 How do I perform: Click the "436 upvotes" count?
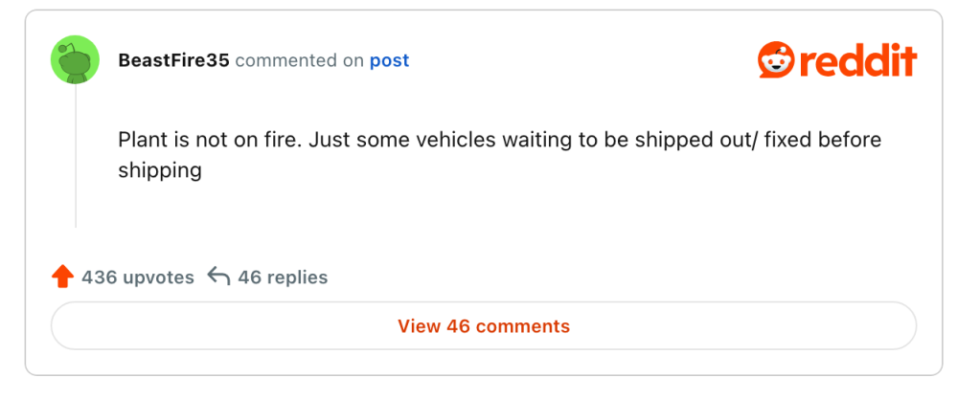click(x=138, y=277)
